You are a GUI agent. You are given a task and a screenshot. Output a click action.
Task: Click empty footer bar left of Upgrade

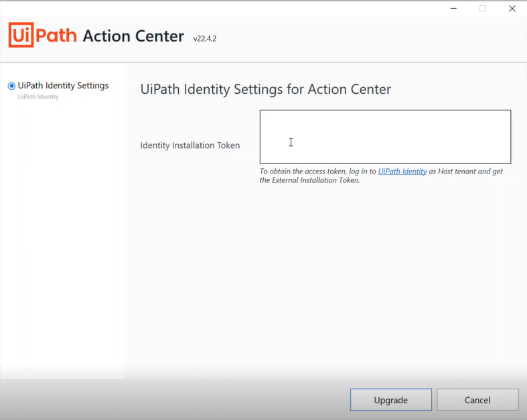tap(174, 400)
